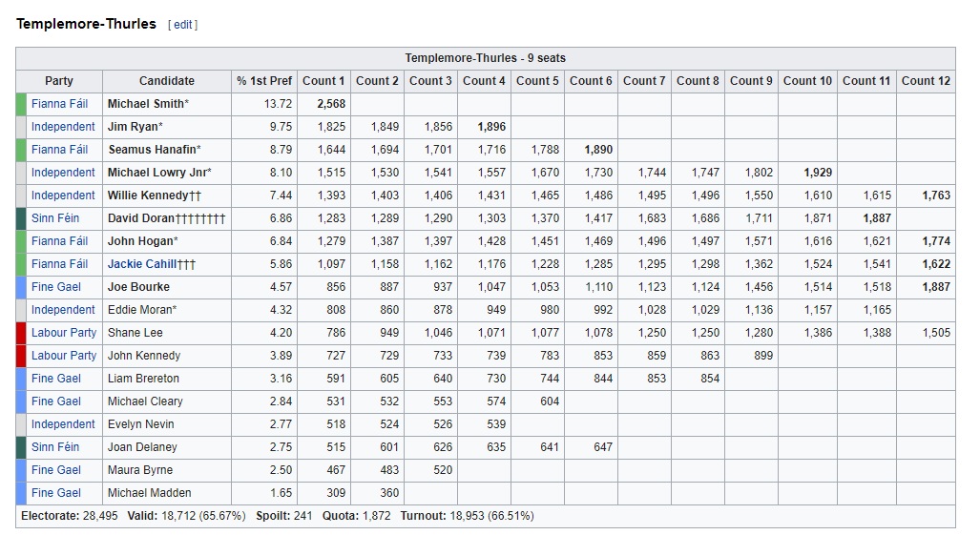The height and width of the screenshot is (535, 980).
Task: Click the candidate name Shane Lee
Action: coord(135,333)
